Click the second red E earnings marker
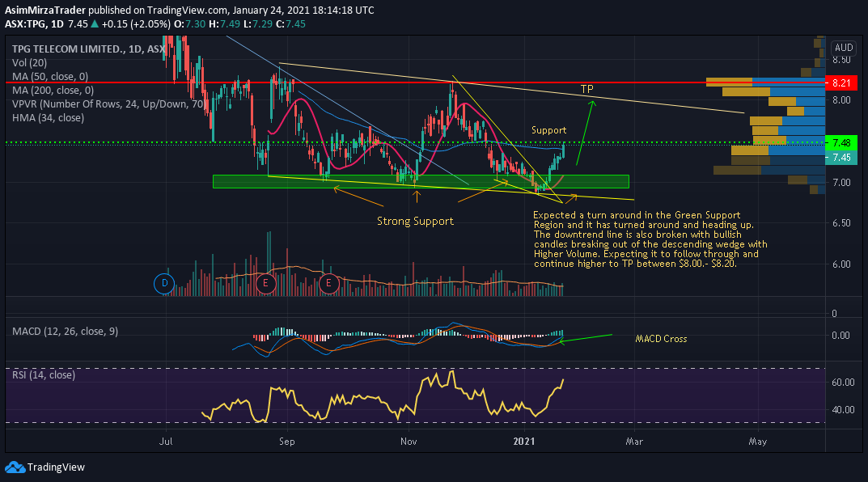The height and width of the screenshot is (482, 868). (x=328, y=283)
